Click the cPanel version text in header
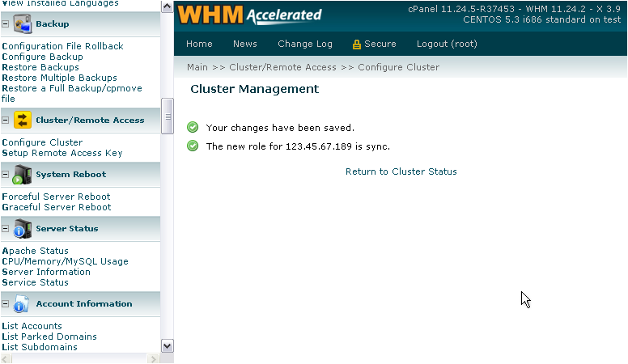The image size is (628, 364). coord(514,9)
